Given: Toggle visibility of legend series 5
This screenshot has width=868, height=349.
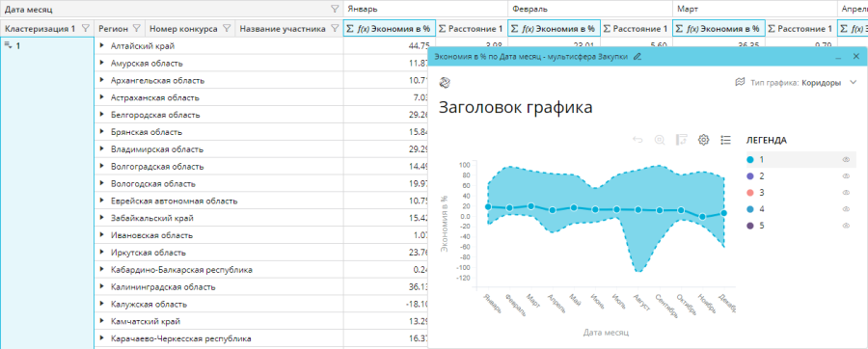Looking at the screenshot, I should 845,226.
